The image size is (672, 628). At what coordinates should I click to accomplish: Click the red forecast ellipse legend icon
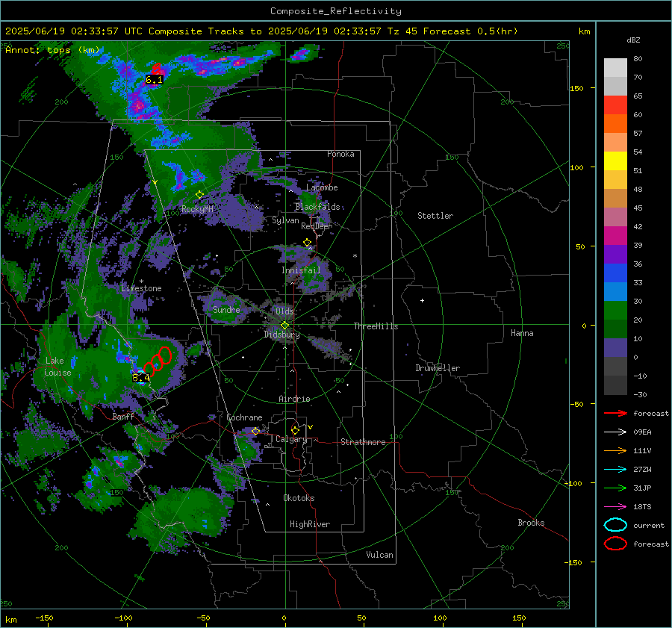tap(615, 544)
